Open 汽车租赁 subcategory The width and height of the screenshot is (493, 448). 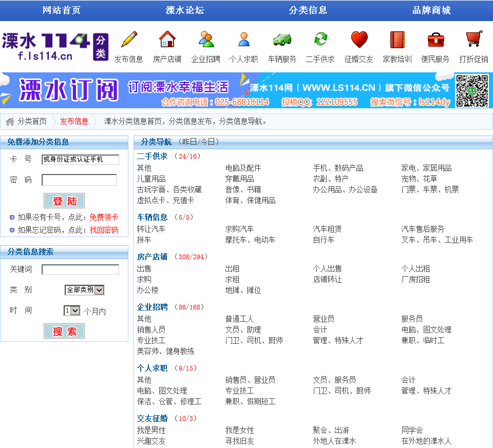(x=327, y=229)
